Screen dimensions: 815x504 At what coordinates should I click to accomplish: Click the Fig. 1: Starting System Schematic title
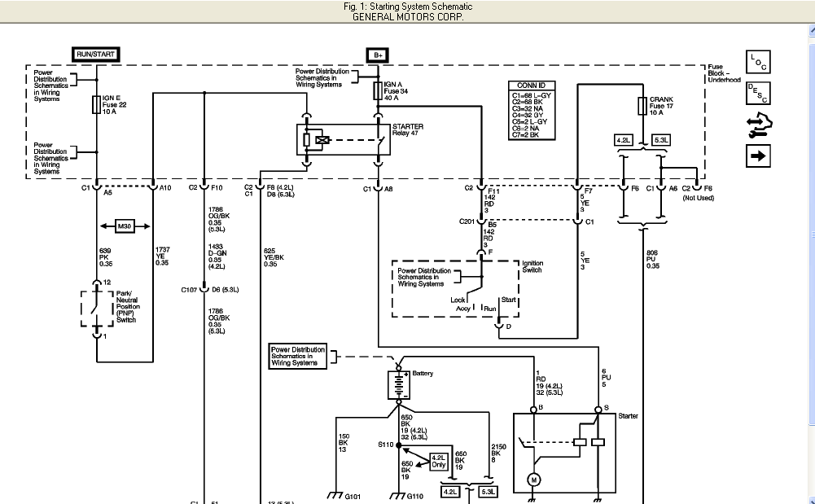pos(408,7)
